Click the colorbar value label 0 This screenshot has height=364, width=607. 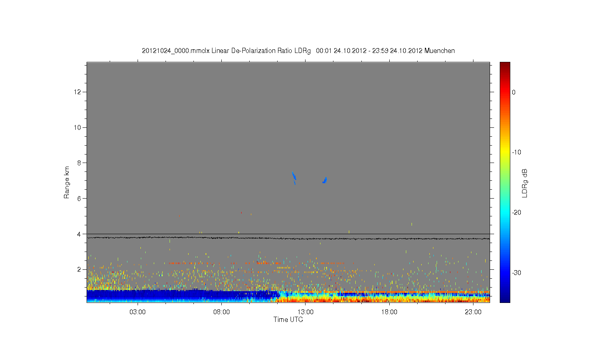(x=514, y=92)
